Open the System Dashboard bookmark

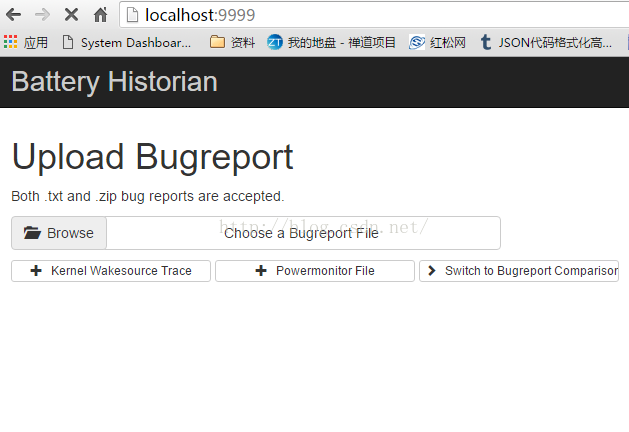(127, 42)
